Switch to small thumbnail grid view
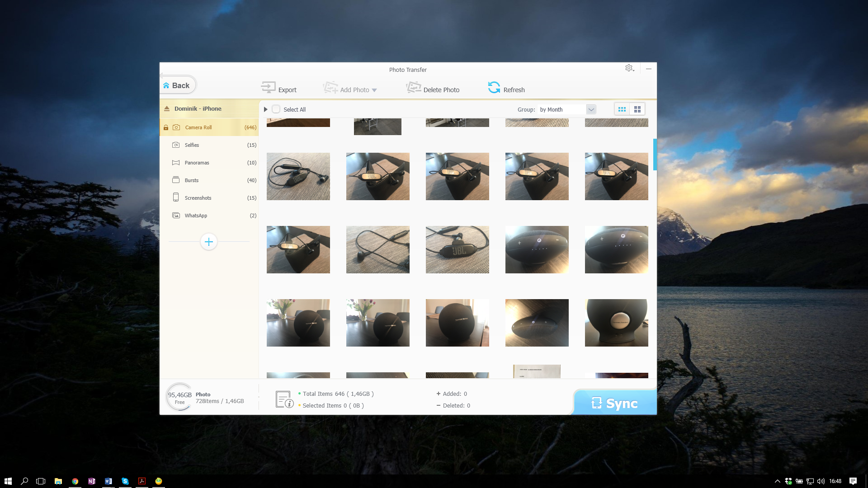 click(x=622, y=109)
